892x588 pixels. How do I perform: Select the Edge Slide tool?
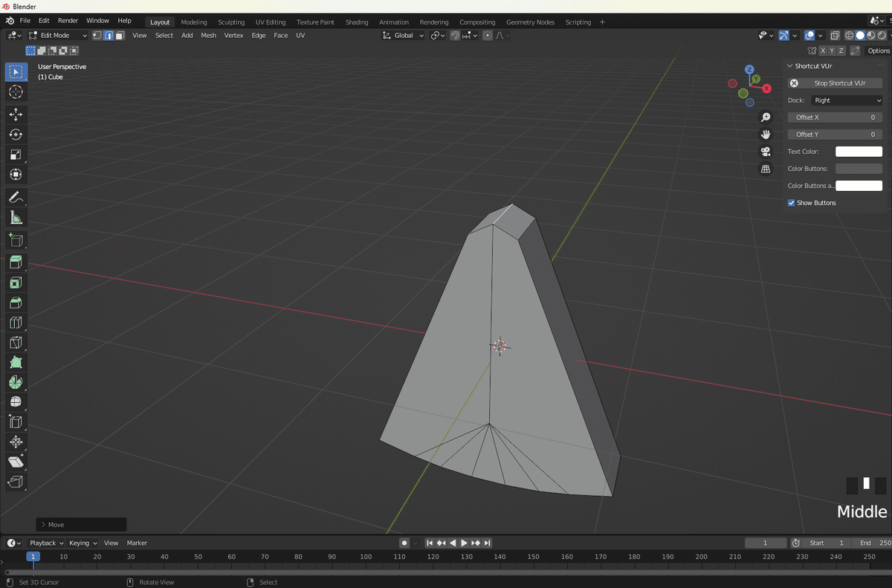click(x=16, y=422)
